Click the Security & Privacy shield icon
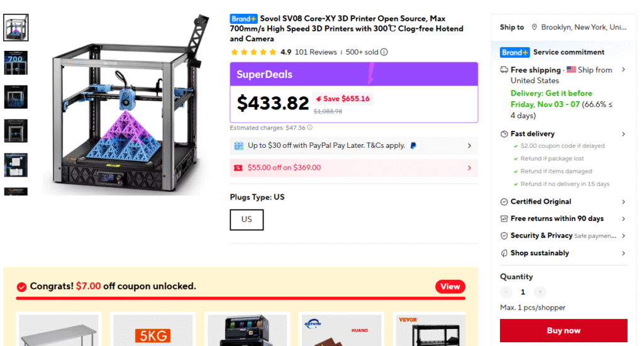The width and height of the screenshot is (644, 346). coord(504,236)
